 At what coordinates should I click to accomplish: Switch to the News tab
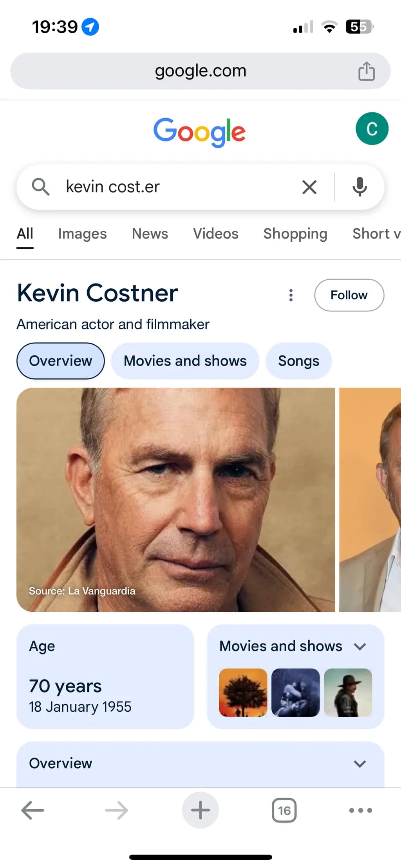(x=150, y=234)
